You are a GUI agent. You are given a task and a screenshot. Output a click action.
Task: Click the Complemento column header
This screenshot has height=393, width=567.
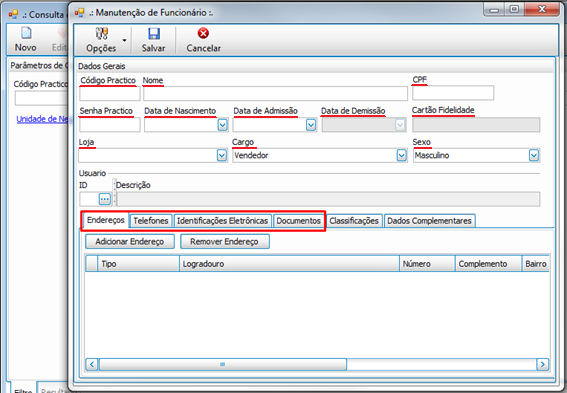[x=489, y=264]
